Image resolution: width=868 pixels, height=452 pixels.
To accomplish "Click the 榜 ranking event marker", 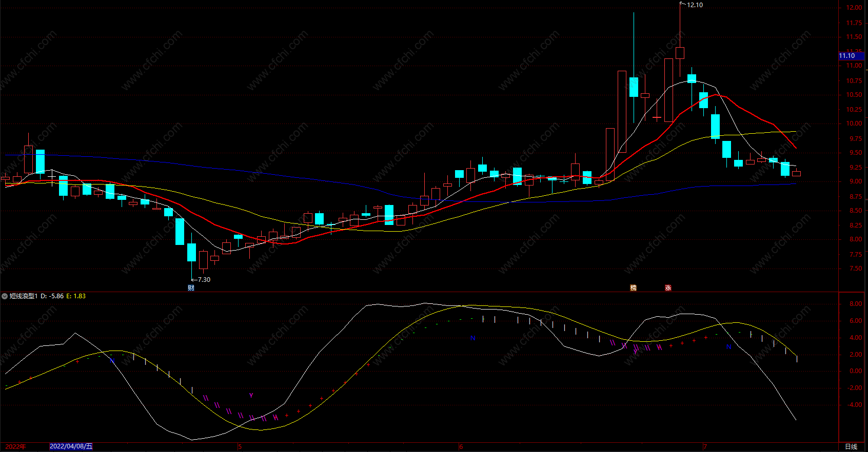I will click(633, 288).
